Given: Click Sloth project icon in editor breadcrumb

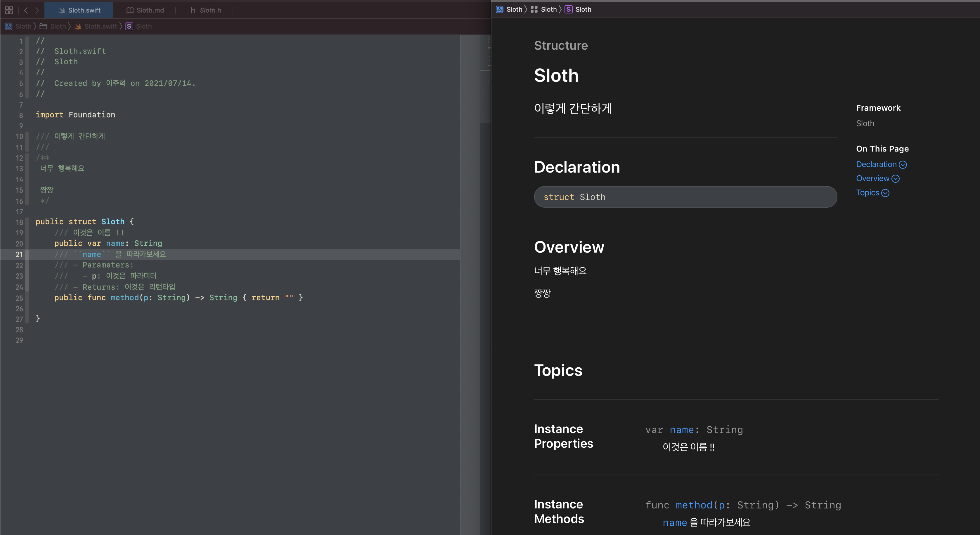Looking at the screenshot, I should click(x=8, y=26).
